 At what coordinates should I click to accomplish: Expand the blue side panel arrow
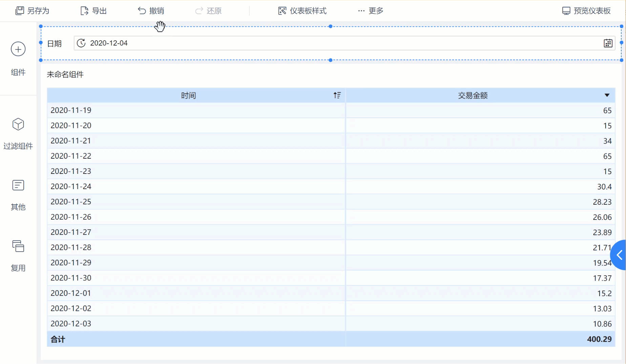pyautogui.click(x=619, y=255)
